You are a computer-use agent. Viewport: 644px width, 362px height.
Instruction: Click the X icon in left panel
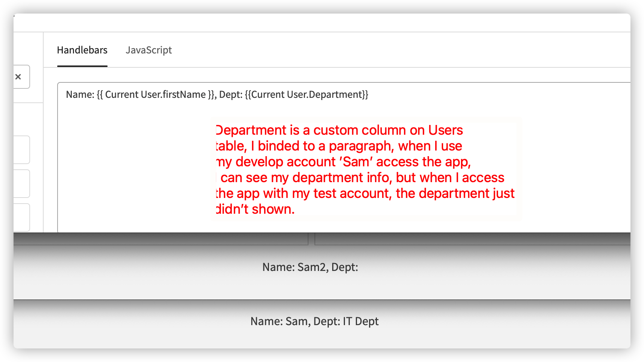pyautogui.click(x=18, y=77)
